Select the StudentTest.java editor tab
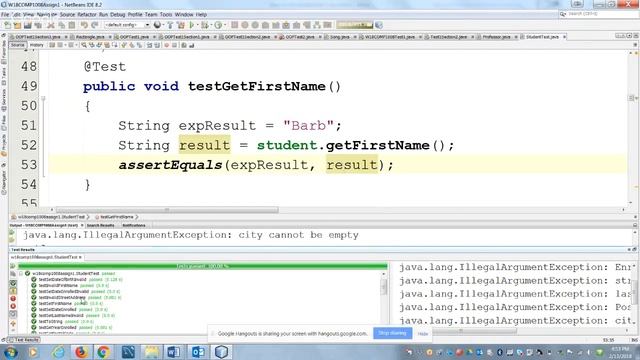The height and width of the screenshot is (360, 640). coord(542,37)
